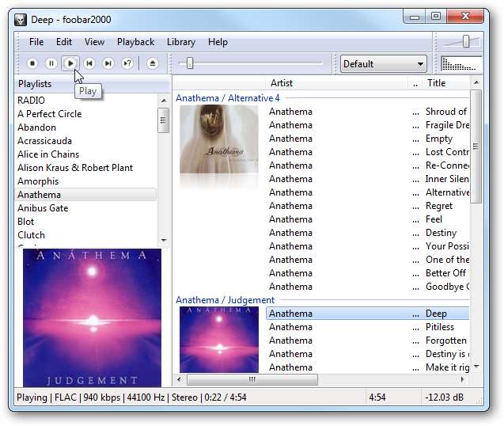Skip to the previous track

(89, 63)
